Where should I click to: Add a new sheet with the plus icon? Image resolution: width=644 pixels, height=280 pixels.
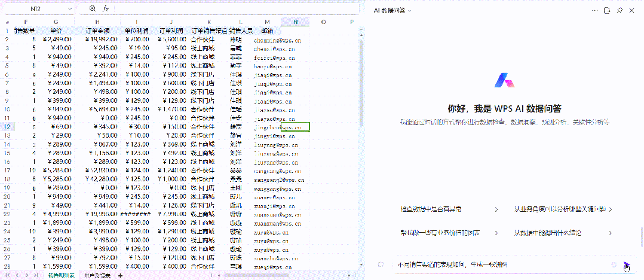(120, 275)
